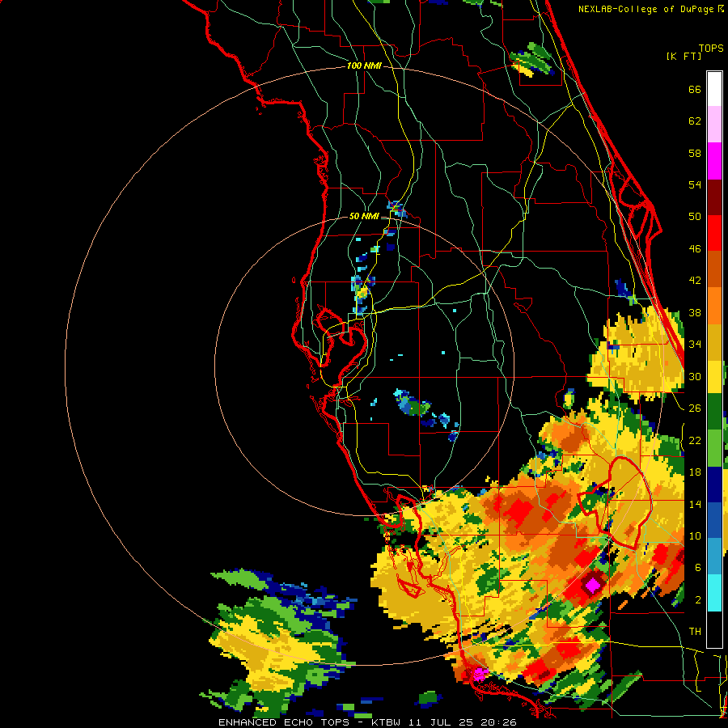Image resolution: width=728 pixels, height=728 pixels.
Task: Select the TH threshold label on the legend
Action: pos(695,632)
